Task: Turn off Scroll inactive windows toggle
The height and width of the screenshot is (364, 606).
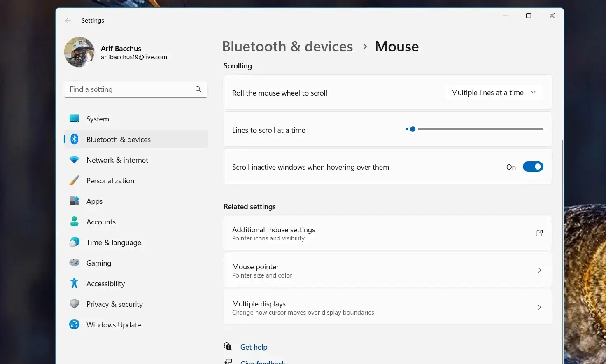Action: click(533, 167)
